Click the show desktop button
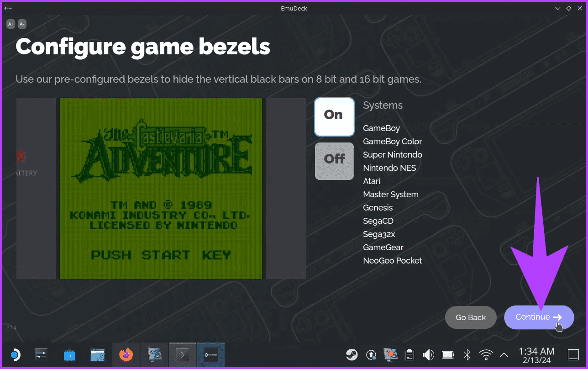588x369 pixels. tap(572, 355)
